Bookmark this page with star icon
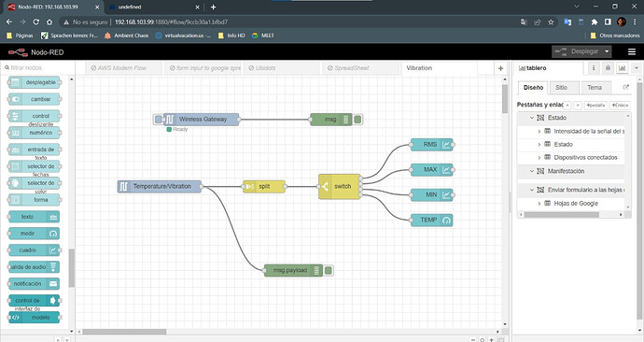 point(551,21)
